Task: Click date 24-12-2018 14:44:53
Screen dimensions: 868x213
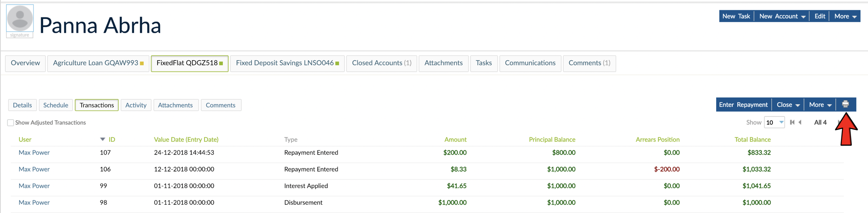Action: point(184,152)
